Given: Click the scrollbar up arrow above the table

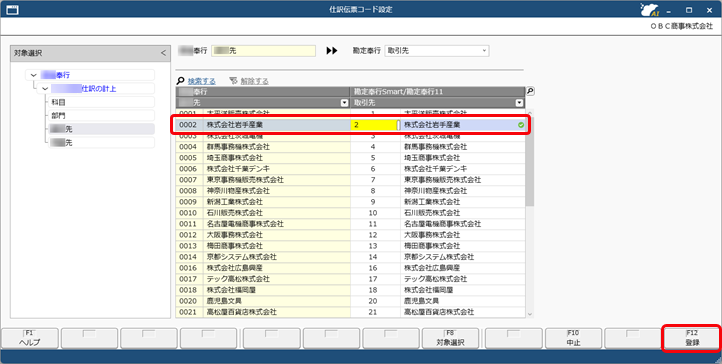Looking at the screenshot, I should pyautogui.click(x=530, y=113).
